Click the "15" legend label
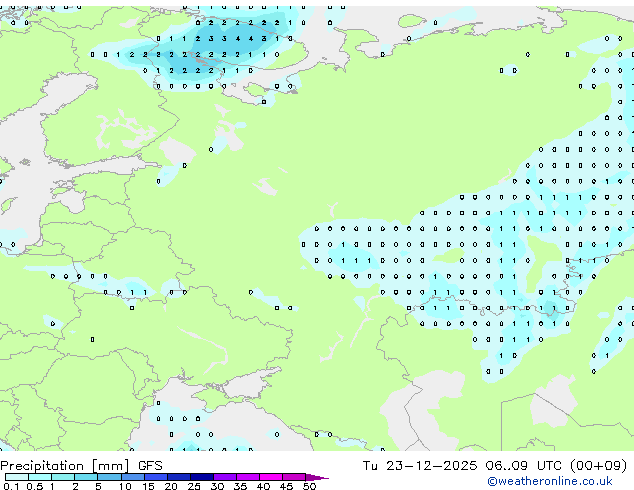 (148, 486)
